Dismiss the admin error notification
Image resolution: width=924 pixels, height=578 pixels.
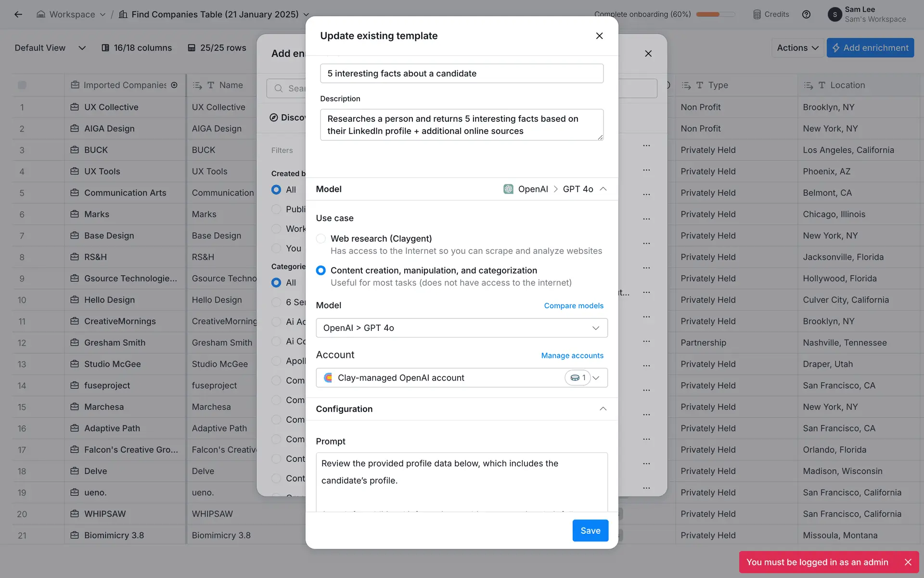click(x=908, y=562)
